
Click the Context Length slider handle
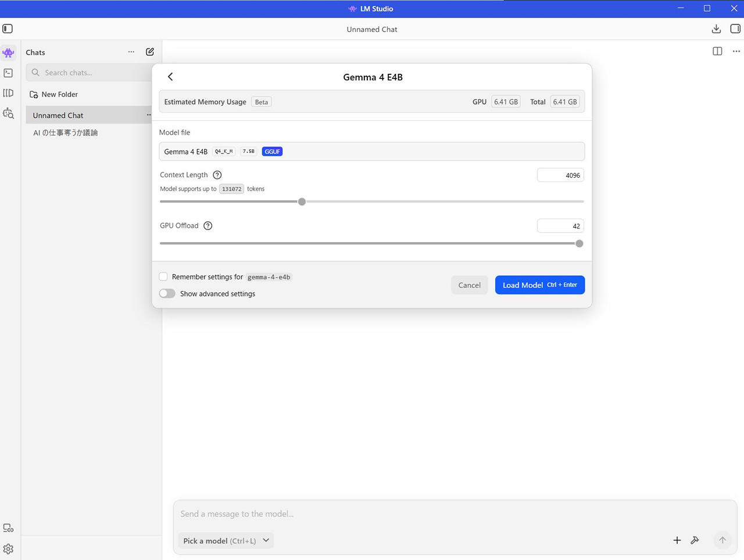point(302,202)
